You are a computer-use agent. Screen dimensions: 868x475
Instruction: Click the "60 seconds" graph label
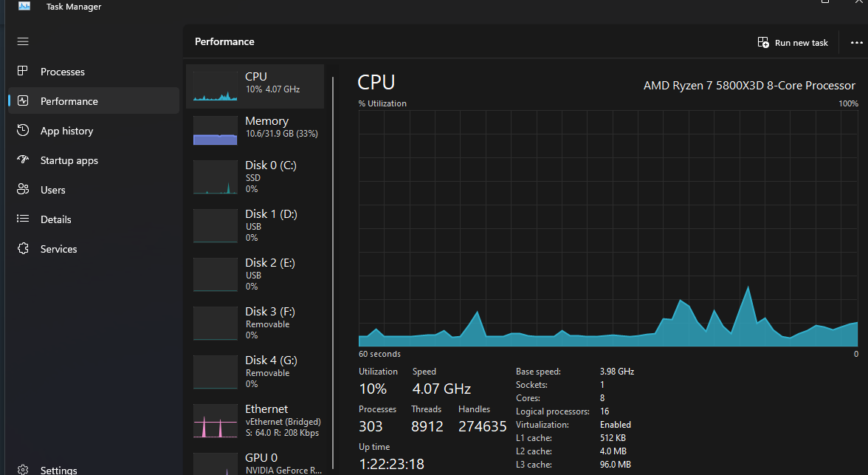(379, 354)
